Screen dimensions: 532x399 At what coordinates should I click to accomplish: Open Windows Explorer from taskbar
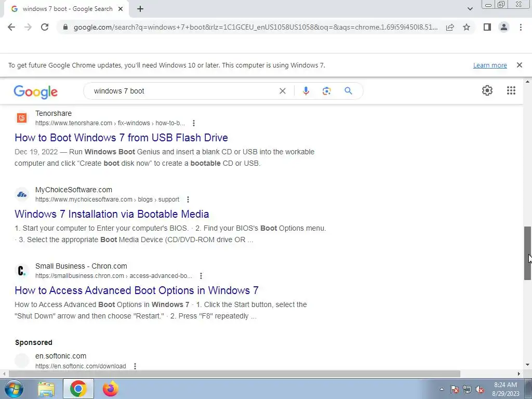coord(46,389)
